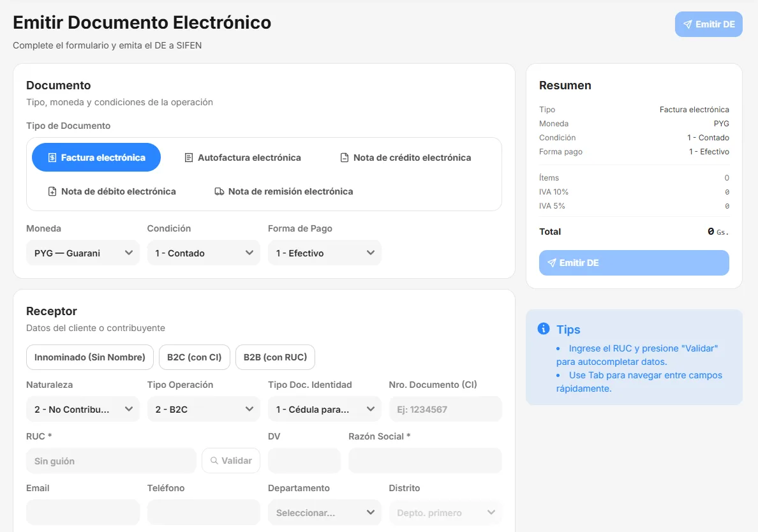Click the invoice icon on Factura electrónica

click(52, 158)
